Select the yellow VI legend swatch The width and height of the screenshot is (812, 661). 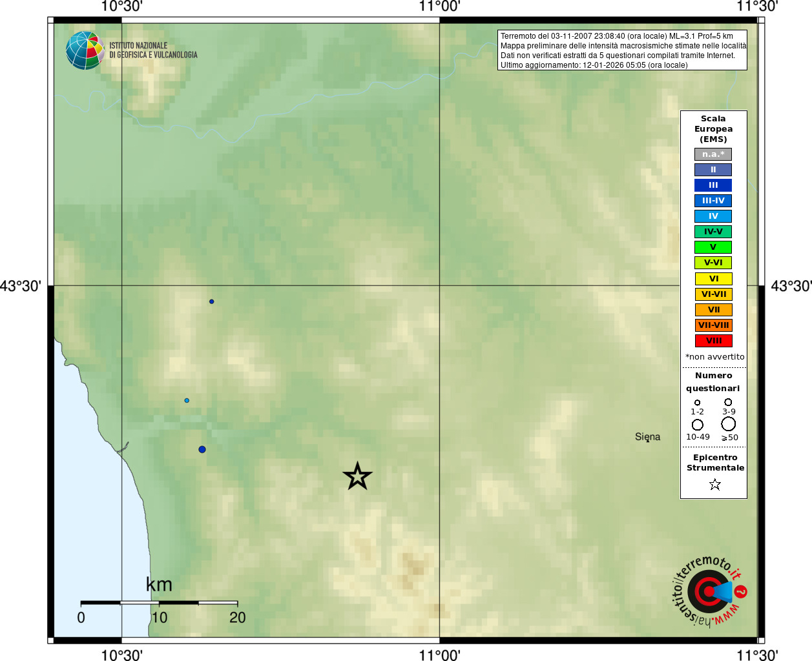coord(713,279)
